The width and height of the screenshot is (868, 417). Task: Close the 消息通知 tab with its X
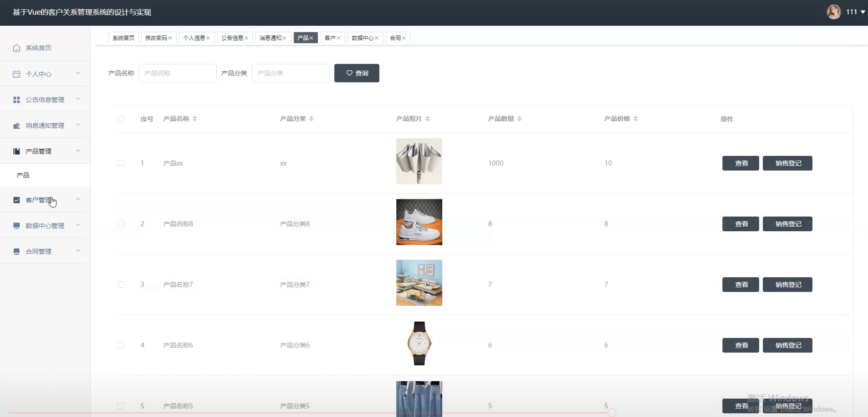coord(284,38)
